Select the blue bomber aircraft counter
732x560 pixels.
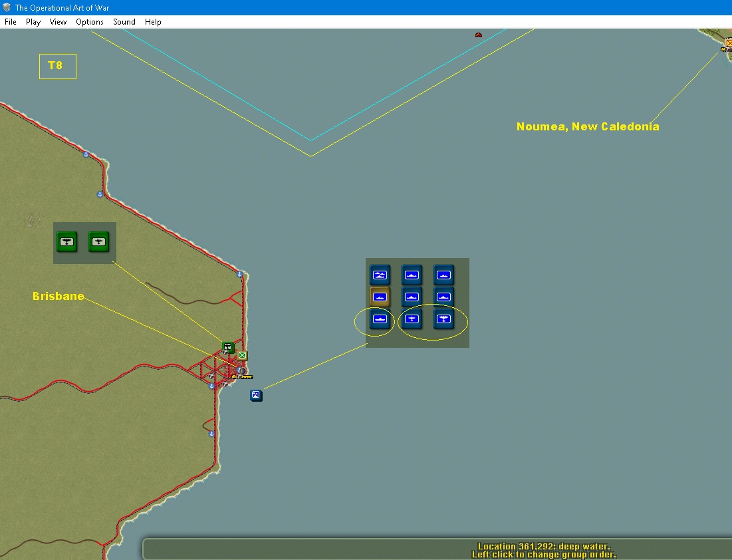tap(443, 319)
